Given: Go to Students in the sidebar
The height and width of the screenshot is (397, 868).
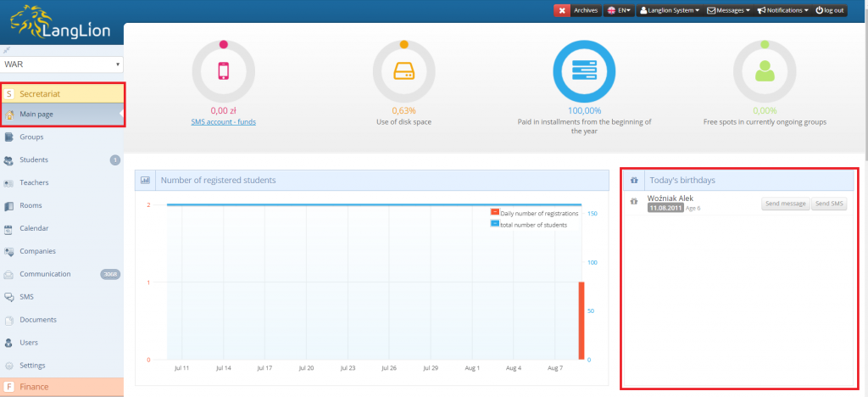Looking at the screenshot, I should (34, 159).
